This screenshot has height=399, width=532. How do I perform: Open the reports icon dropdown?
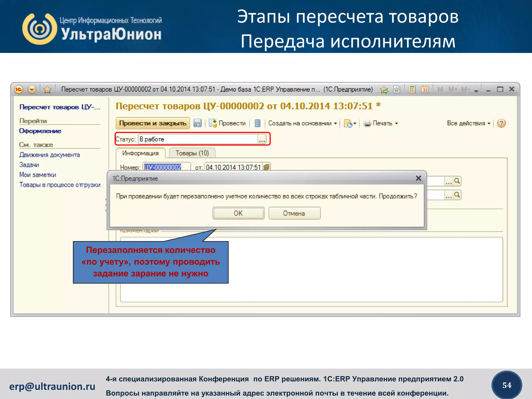(350, 123)
